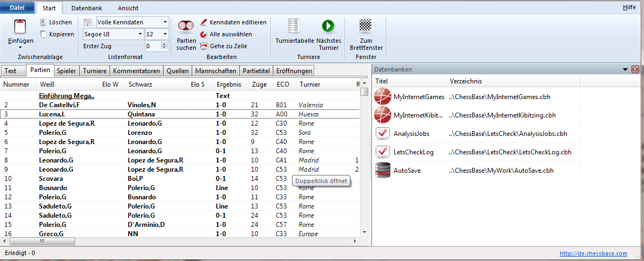This screenshot has width=644, height=261.
Task: Open Partien suchen binoculars tool
Action: click(186, 27)
